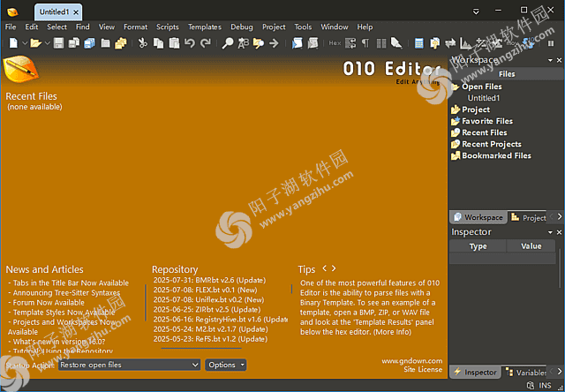The image size is (565, 392).
Task: Toggle show whitespace pilcrow icon
Action: pyautogui.click(x=365, y=43)
